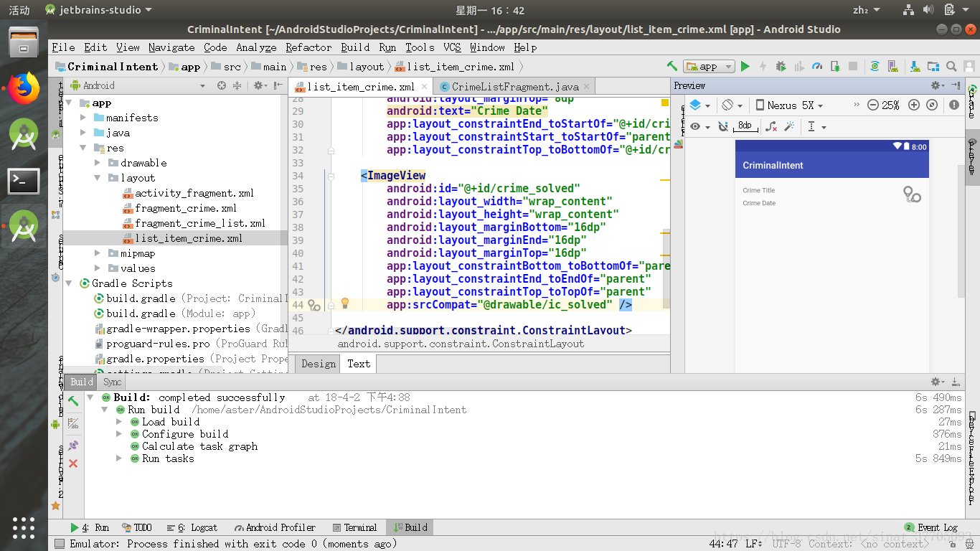Build the project with the hammer icon

[x=672, y=66]
